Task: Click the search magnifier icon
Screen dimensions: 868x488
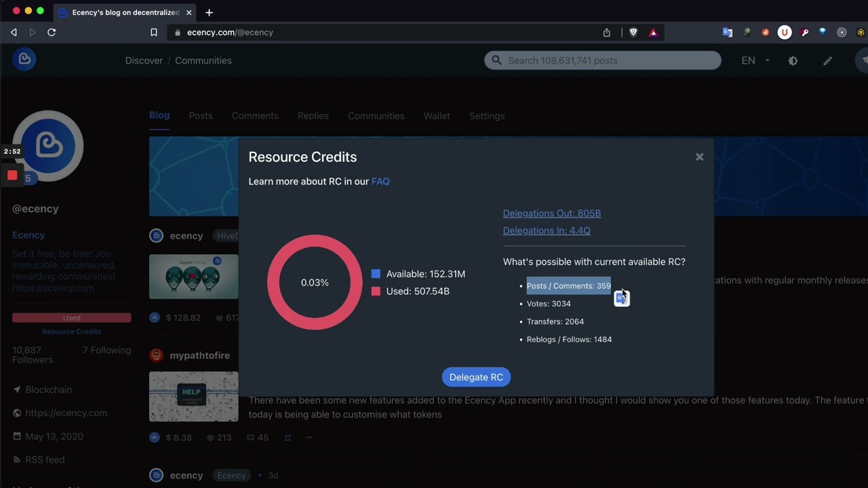Action: pos(496,60)
